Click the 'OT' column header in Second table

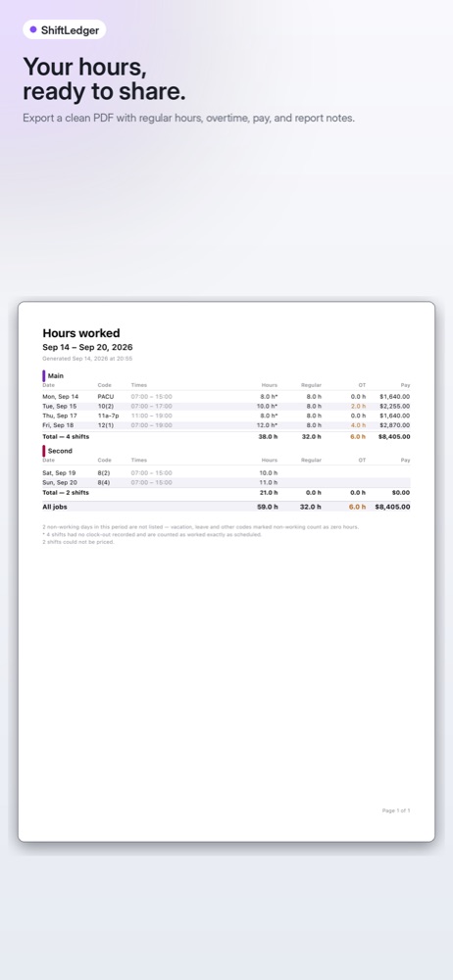point(362,460)
